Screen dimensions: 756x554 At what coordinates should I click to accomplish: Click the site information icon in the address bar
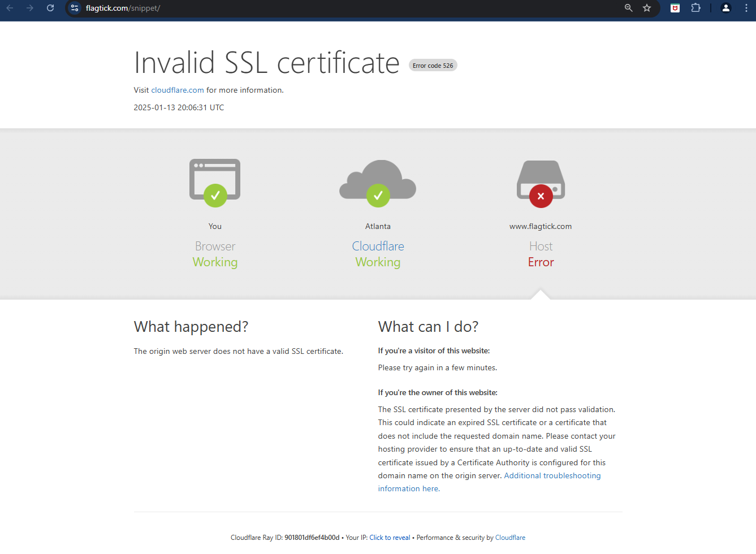coord(74,8)
